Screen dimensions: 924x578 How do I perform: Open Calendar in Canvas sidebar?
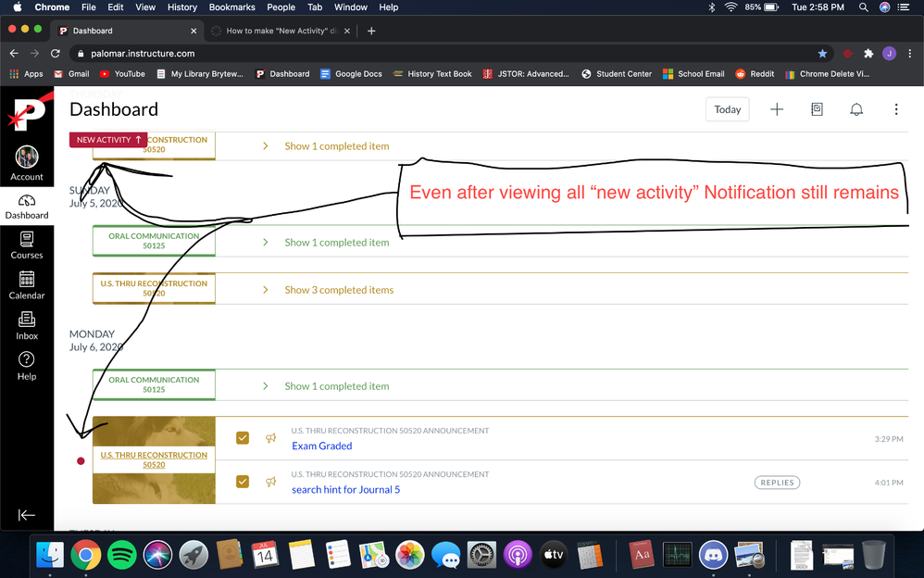[27, 285]
